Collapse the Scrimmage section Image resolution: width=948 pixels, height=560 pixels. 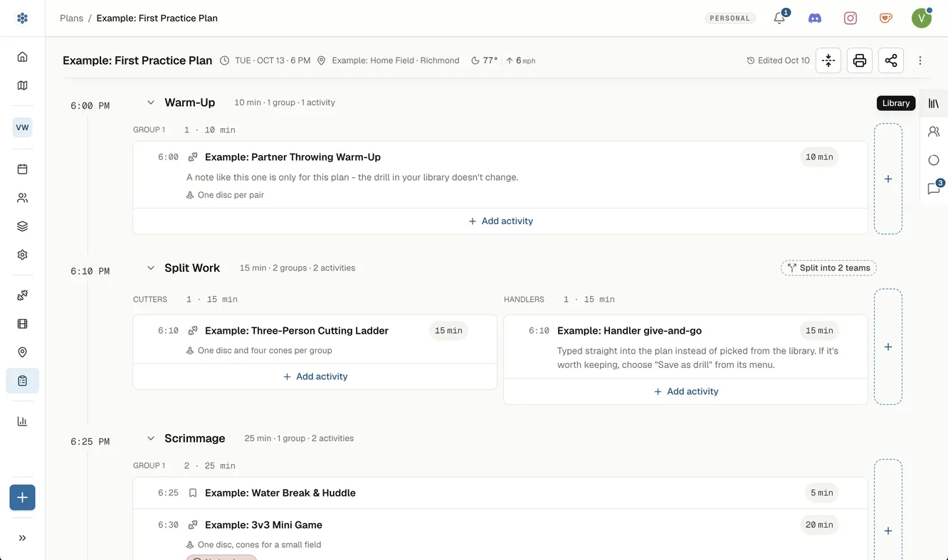click(x=151, y=438)
